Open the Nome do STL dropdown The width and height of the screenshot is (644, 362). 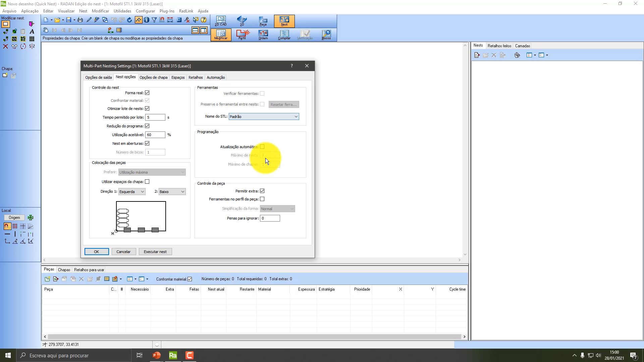pos(264,117)
